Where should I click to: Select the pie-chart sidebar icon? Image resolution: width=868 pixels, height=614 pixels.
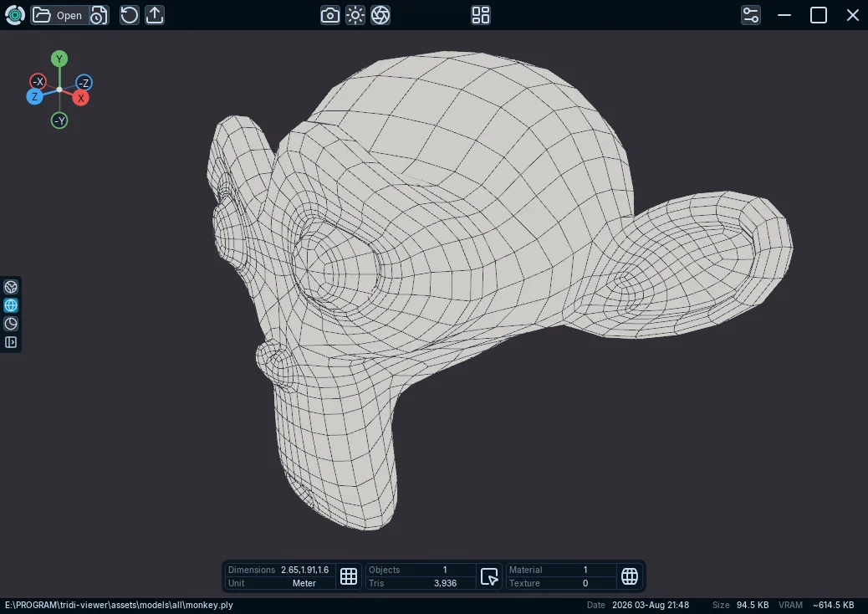tap(11, 324)
